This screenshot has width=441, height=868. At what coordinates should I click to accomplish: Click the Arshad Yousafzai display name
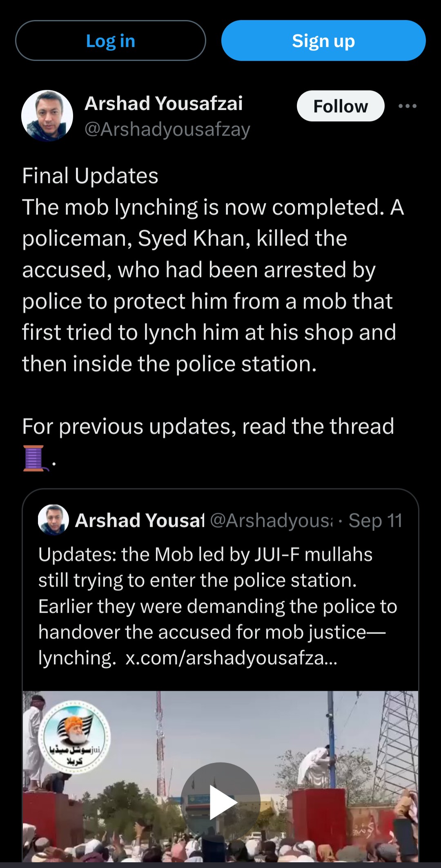tap(163, 103)
